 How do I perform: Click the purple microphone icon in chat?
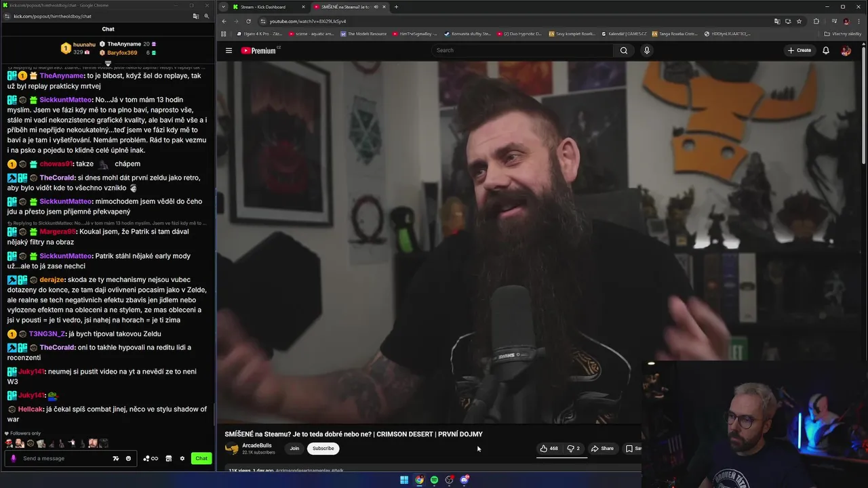pos(13,458)
